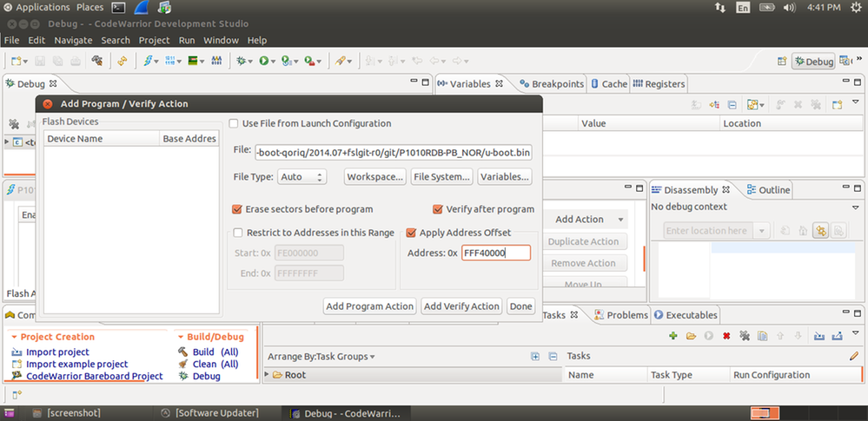868x421 pixels.
Task: Uncheck Apply Address Offset
Action: (411, 233)
